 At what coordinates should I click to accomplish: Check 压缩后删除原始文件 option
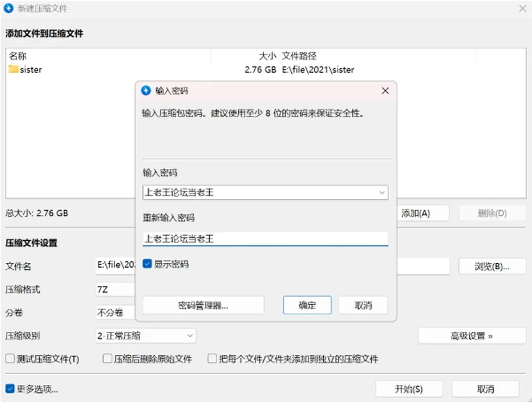tap(107, 359)
